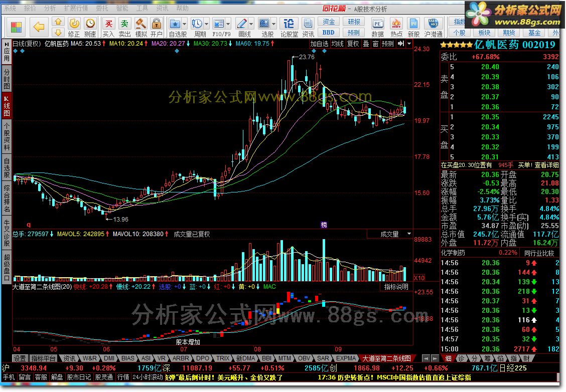
Task: Open the 应用 side panel
Action: coord(7,52)
